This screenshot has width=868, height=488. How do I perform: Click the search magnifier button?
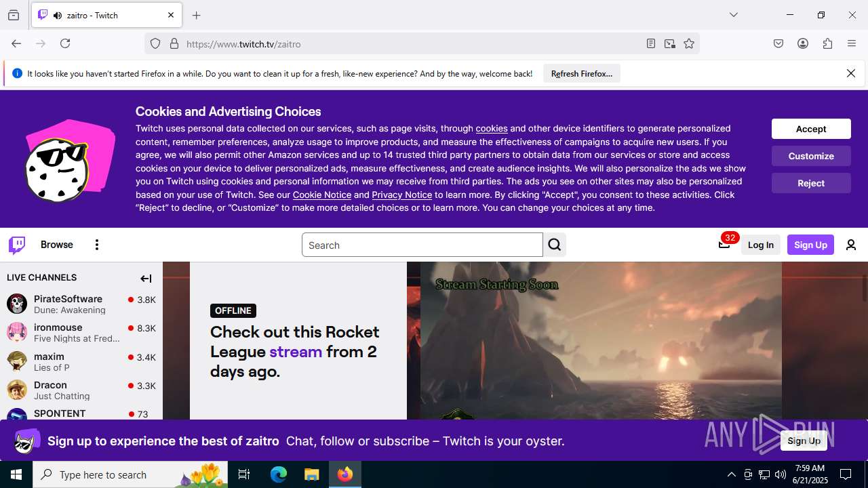point(555,245)
